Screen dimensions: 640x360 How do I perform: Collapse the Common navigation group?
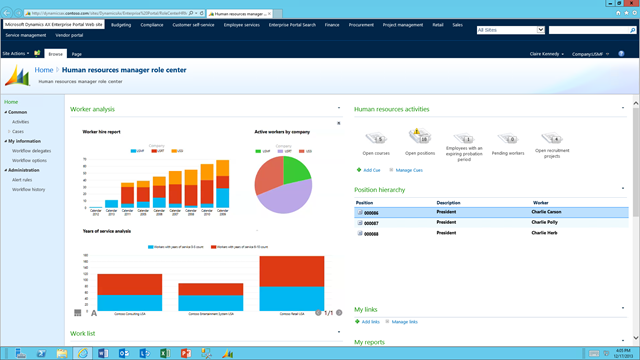coord(6,112)
